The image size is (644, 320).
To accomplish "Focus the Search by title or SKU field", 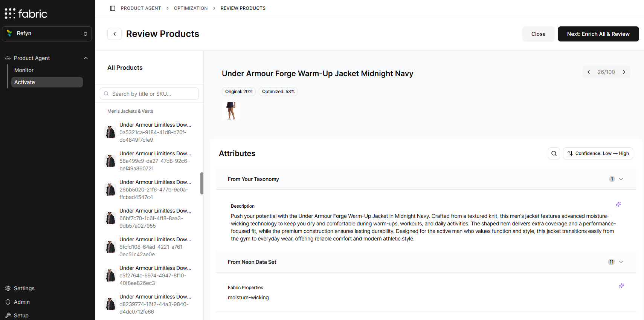I will click(x=149, y=93).
